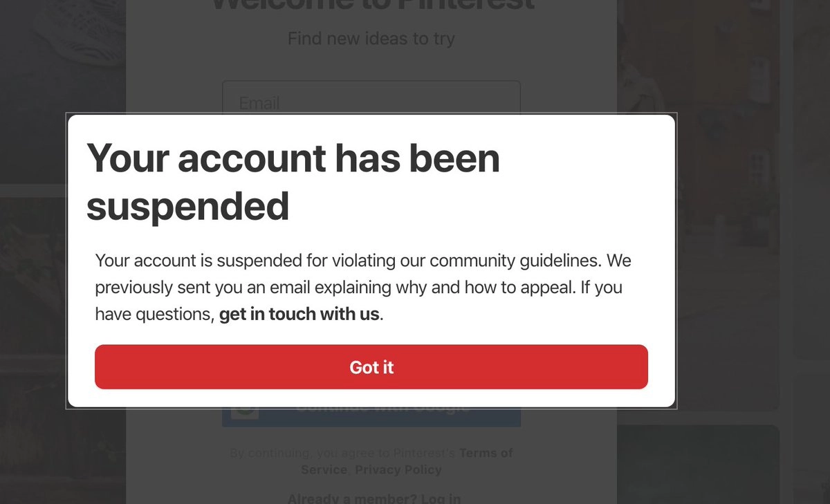Select the suspension dialog heading text
This screenshot has width=830, height=504.
coord(293,181)
